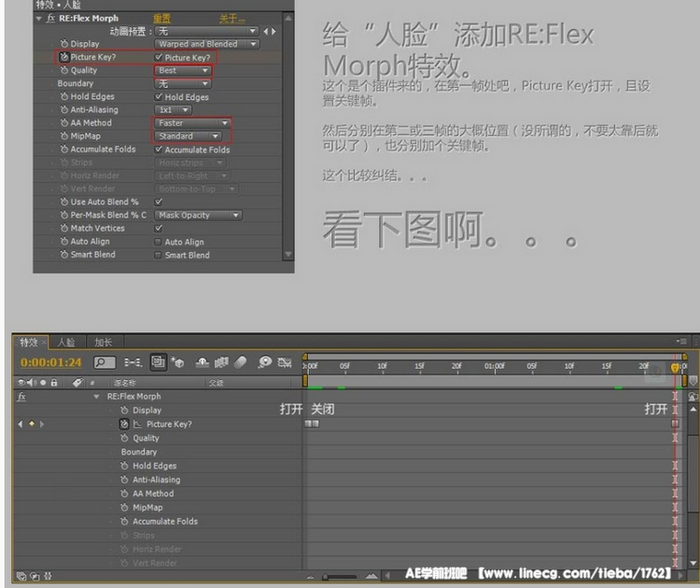Click the audio speaker column header icon
This screenshot has height=588, width=700.
(32, 383)
